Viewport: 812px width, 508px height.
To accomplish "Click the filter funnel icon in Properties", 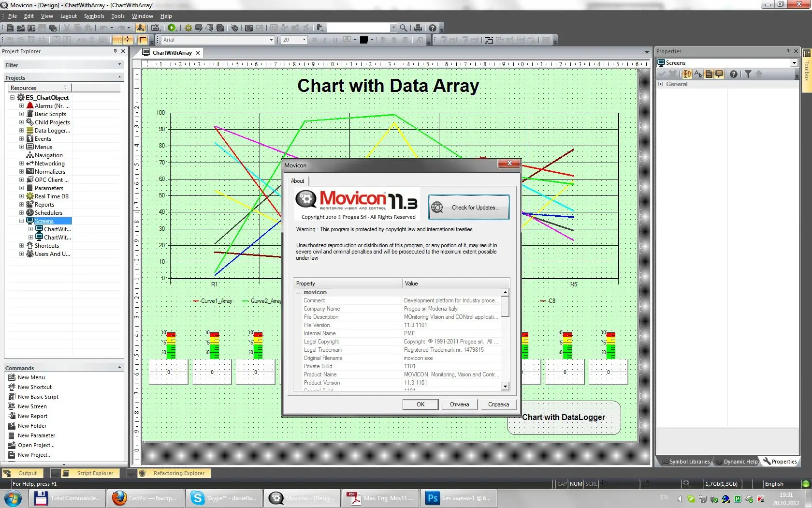I will click(x=748, y=74).
